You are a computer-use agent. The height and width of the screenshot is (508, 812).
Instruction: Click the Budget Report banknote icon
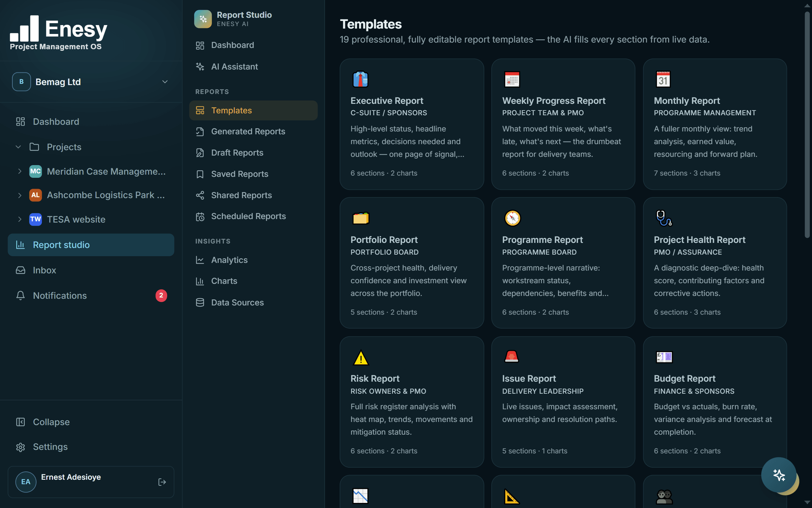[664, 357]
